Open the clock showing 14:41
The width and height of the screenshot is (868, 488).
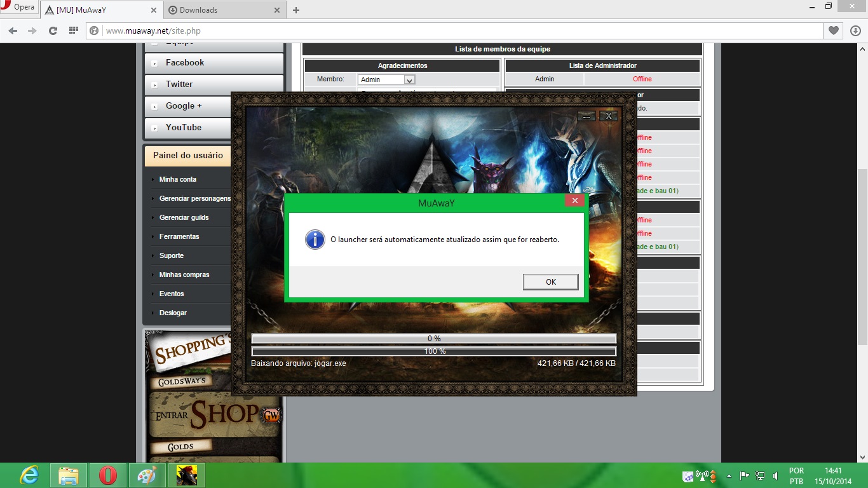[833, 476]
